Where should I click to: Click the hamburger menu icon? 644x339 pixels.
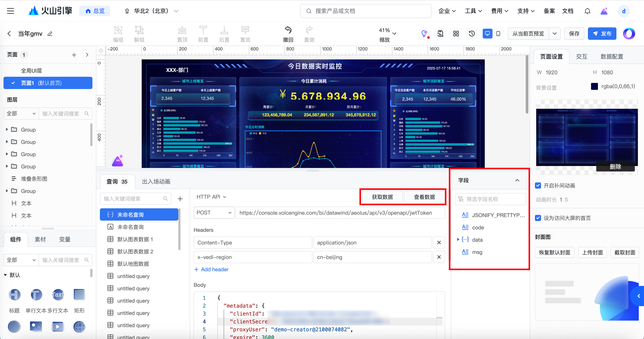tap(11, 11)
